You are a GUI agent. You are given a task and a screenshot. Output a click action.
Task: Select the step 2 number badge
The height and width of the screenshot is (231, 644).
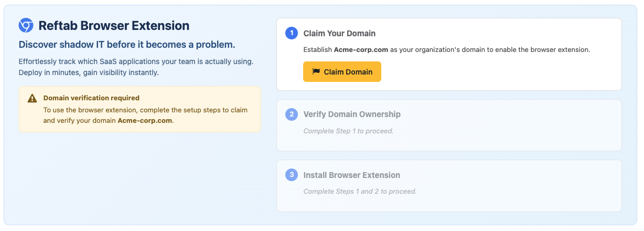click(x=292, y=114)
